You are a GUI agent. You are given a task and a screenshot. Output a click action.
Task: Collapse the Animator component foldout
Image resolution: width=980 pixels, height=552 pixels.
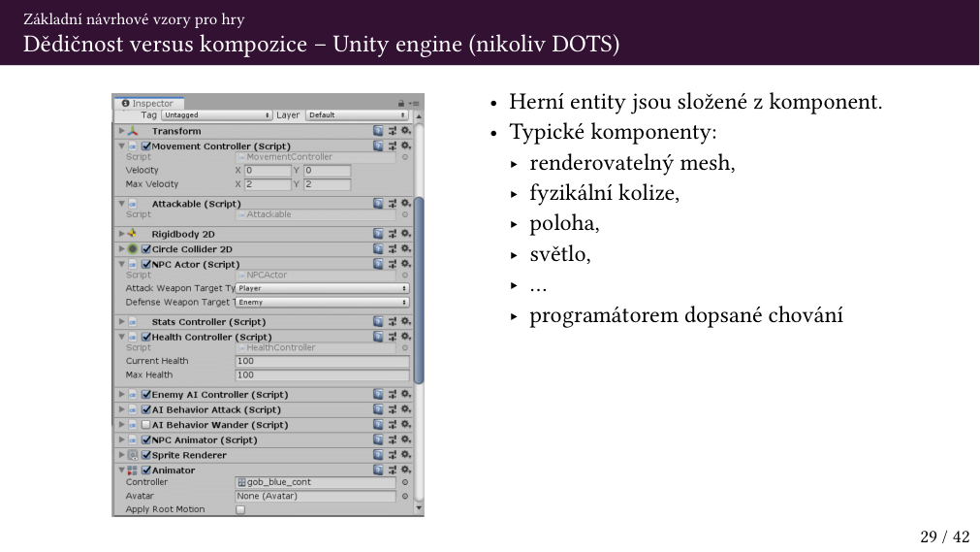tap(122, 470)
